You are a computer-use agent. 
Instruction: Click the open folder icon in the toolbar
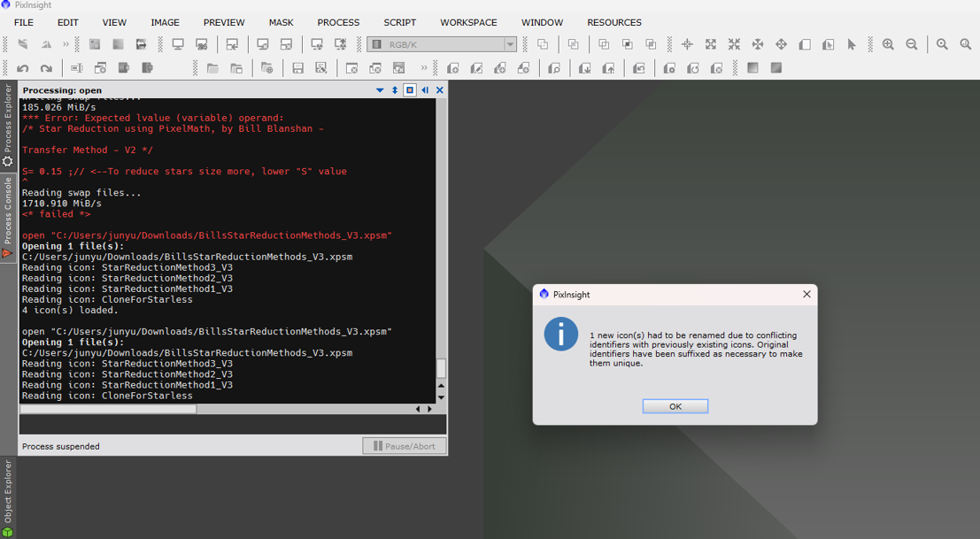[x=212, y=68]
